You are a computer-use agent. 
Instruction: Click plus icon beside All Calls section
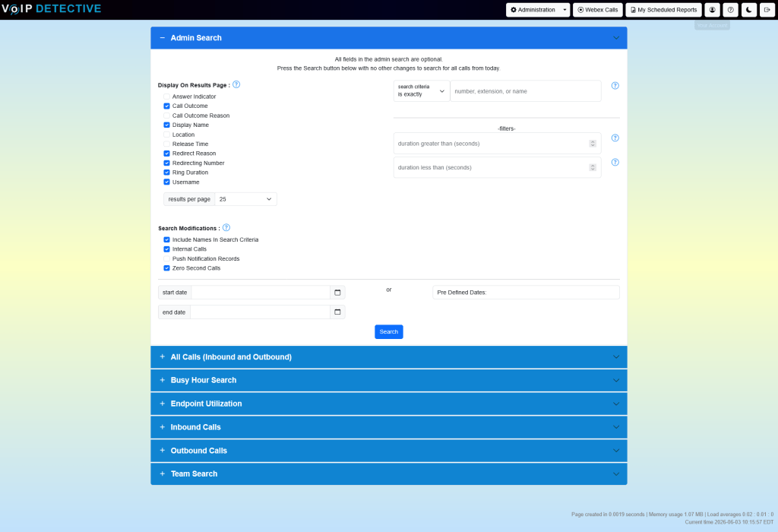[163, 356]
